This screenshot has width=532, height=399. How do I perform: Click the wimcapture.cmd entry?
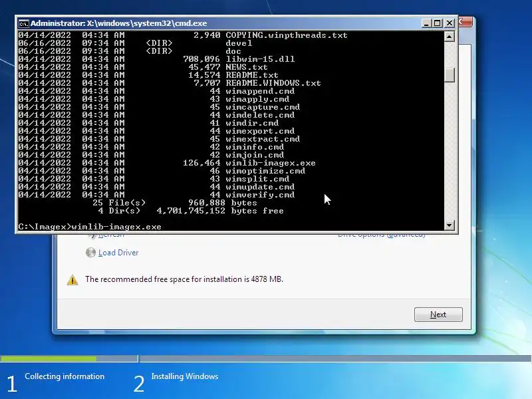pyautogui.click(x=263, y=107)
